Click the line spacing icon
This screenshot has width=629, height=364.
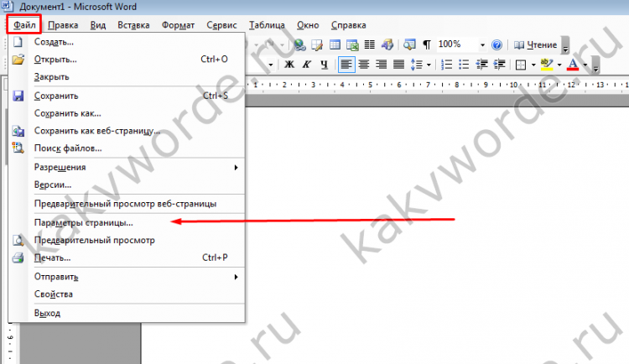pyautogui.click(x=416, y=65)
